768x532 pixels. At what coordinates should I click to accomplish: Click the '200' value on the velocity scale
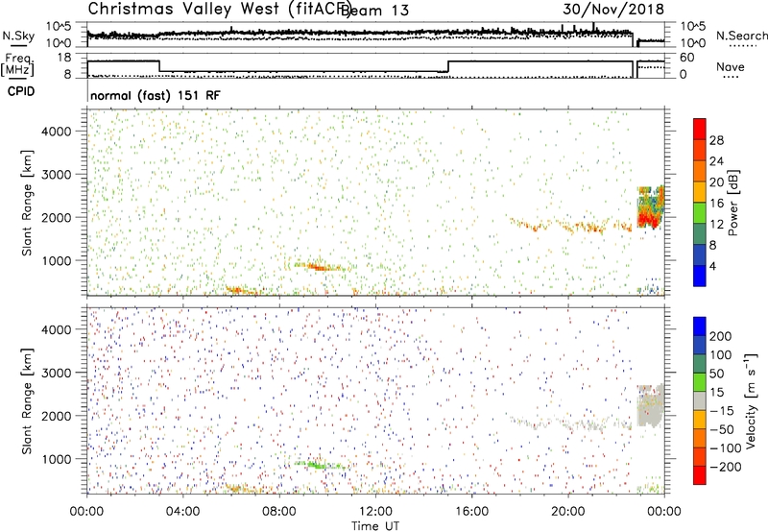tap(721, 336)
